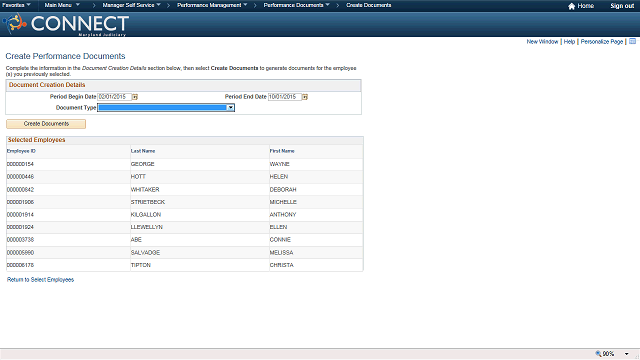Select last name ABE
Viewport: 640px width, 360px height.
[136, 240]
